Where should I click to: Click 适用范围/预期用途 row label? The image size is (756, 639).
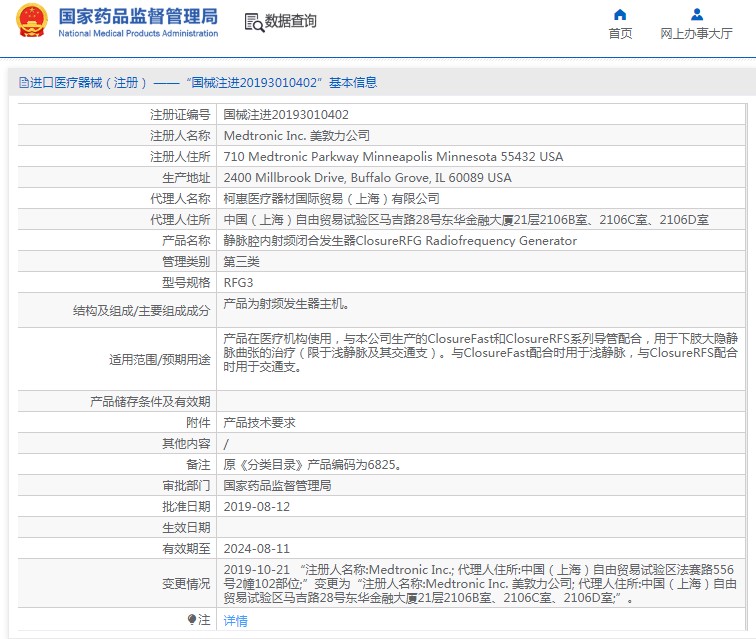(x=160, y=360)
